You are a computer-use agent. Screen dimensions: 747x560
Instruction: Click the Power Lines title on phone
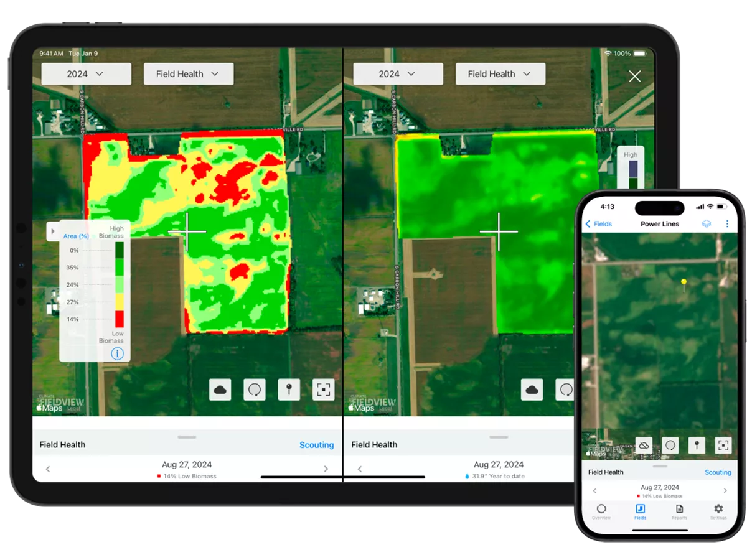point(660,224)
